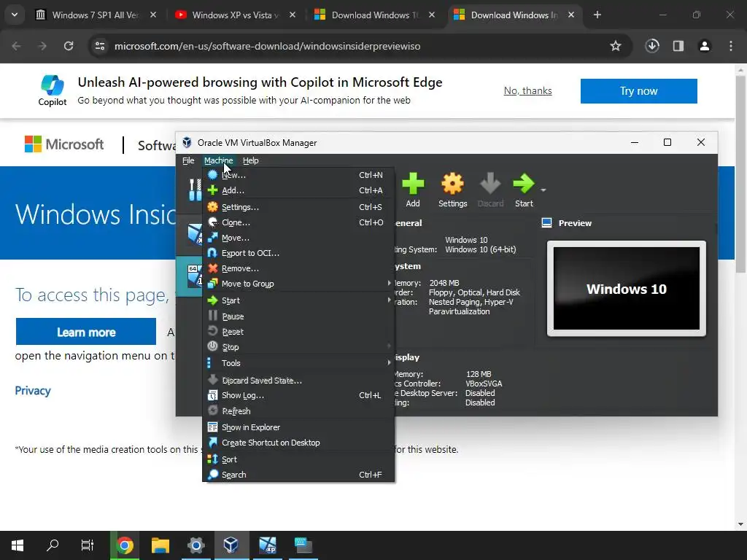Expand the Tools submenu
Image resolution: width=747 pixels, height=560 pixels.
298,363
